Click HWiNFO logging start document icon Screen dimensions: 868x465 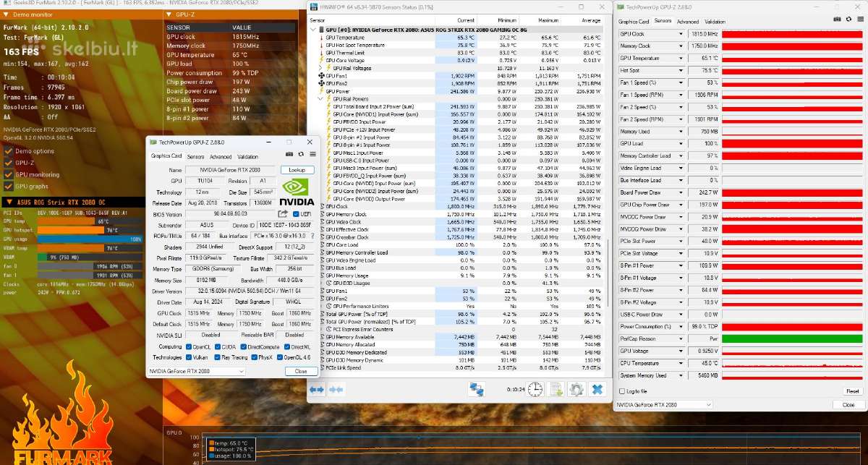click(x=556, y=389)
